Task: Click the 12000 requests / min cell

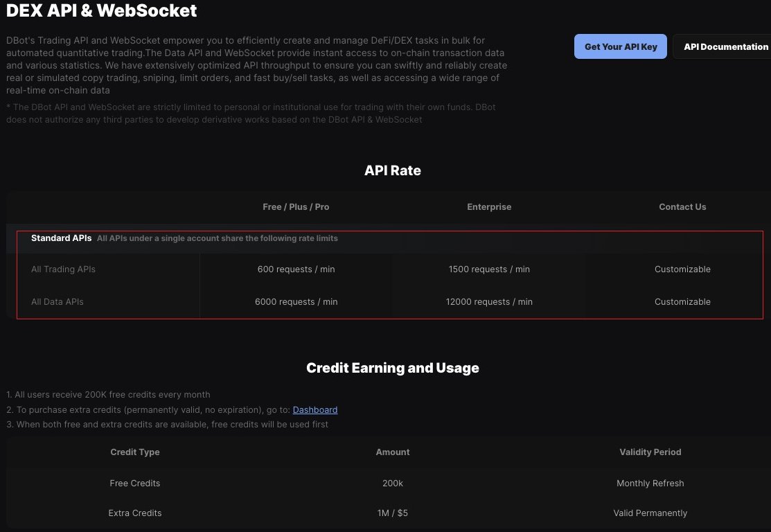Action: click(489, 301)
